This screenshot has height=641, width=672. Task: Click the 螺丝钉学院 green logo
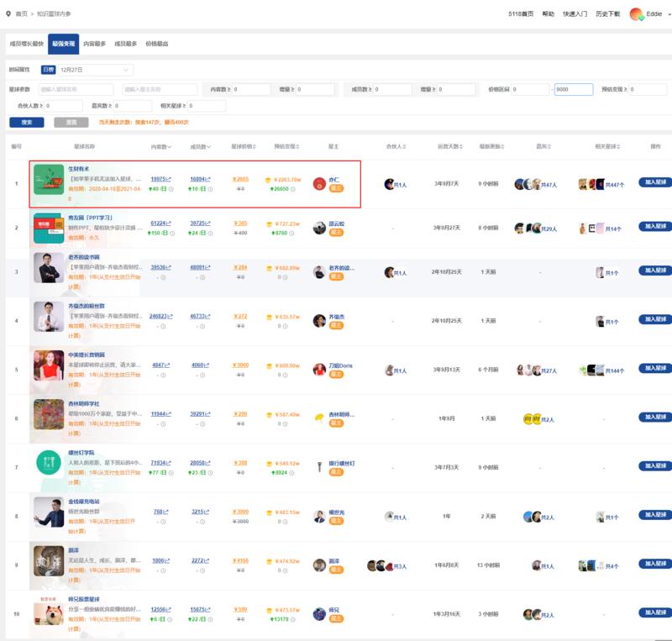tap(48, 464)
